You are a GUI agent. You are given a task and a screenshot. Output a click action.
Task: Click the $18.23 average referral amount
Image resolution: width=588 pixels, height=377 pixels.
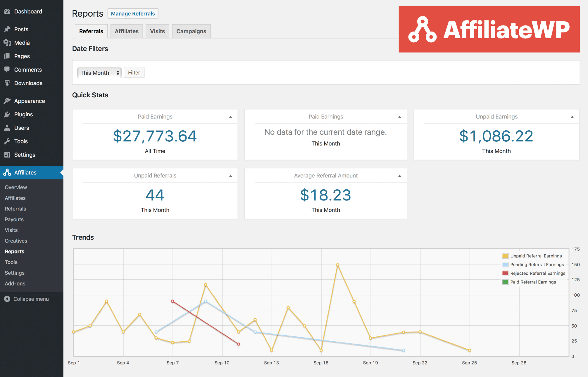325,195
